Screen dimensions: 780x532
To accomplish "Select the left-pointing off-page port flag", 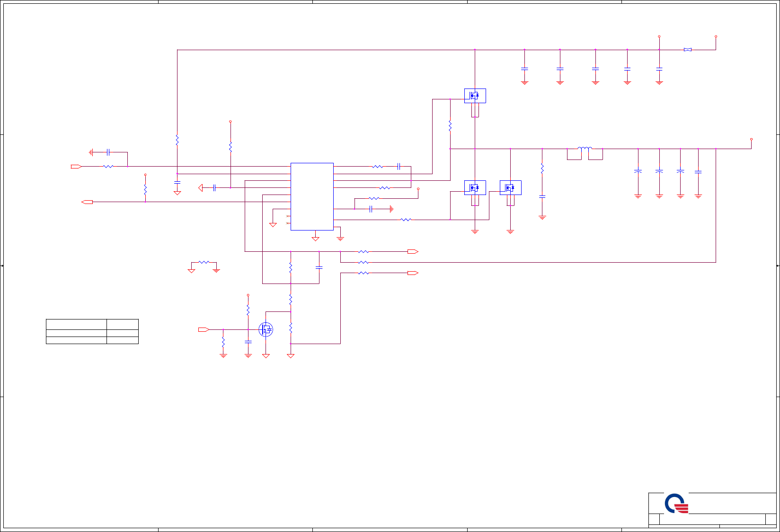I will tap(87, 202).
